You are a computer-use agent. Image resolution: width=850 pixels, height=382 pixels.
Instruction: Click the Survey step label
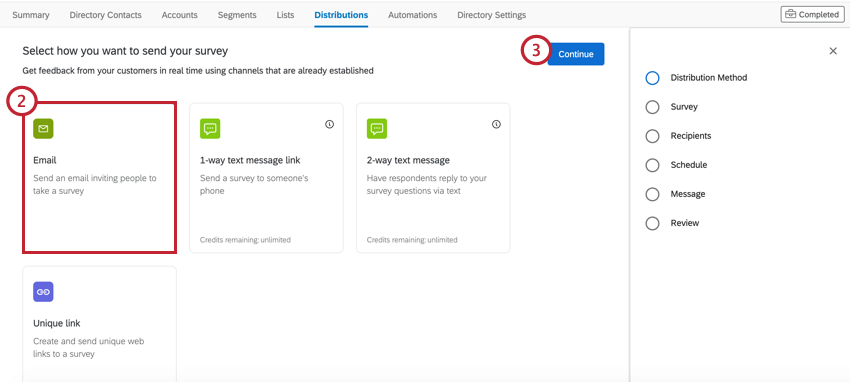(684, 107)
